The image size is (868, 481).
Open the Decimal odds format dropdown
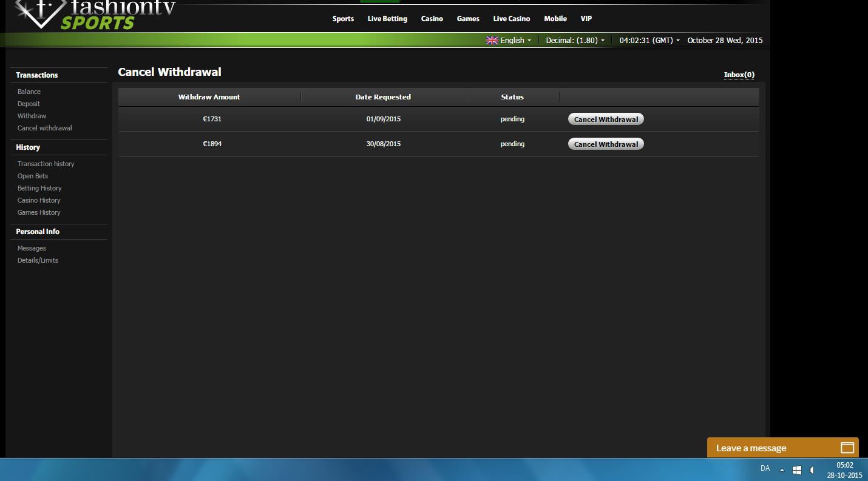[x=575, y=40]
